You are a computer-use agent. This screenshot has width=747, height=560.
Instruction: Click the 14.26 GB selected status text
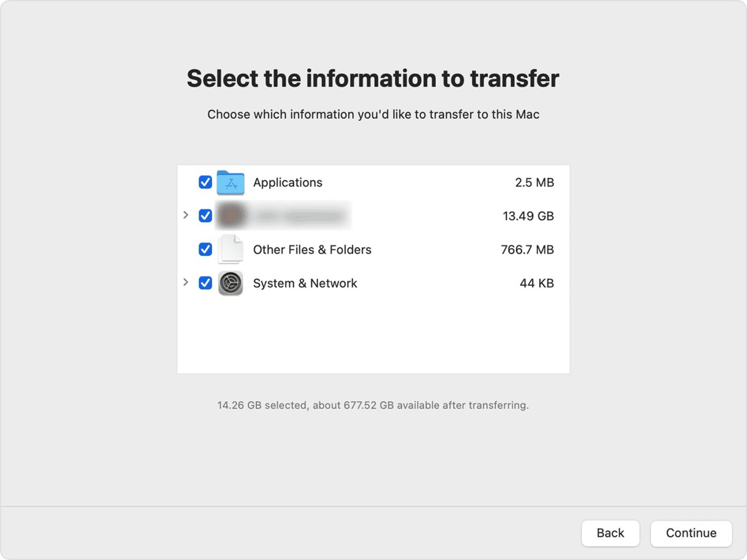(373, 405)
